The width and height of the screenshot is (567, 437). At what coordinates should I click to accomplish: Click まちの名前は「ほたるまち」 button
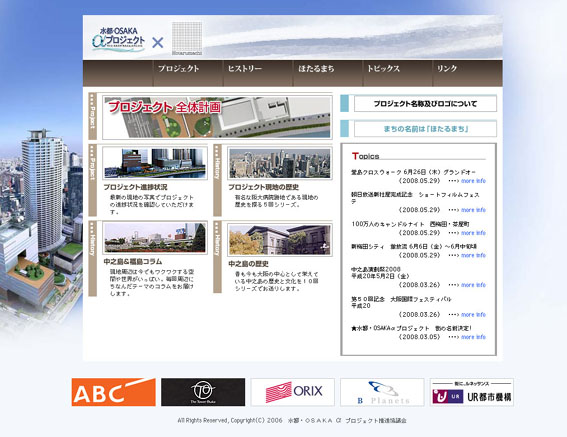pos(425,129)
